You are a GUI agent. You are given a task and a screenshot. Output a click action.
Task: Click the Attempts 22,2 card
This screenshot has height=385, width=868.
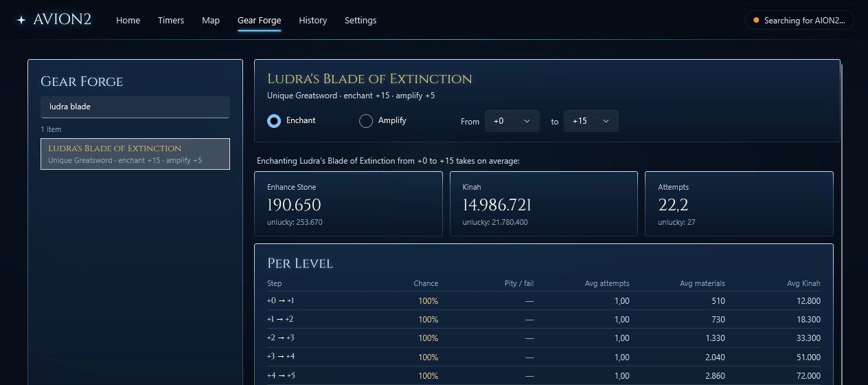click(740, 204)
